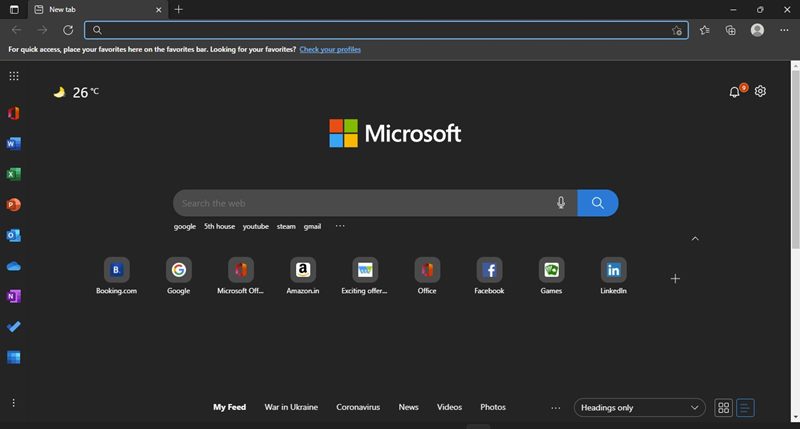800x429 pixels.
Task: Click the blue web search button
Action: pos(598,203)
